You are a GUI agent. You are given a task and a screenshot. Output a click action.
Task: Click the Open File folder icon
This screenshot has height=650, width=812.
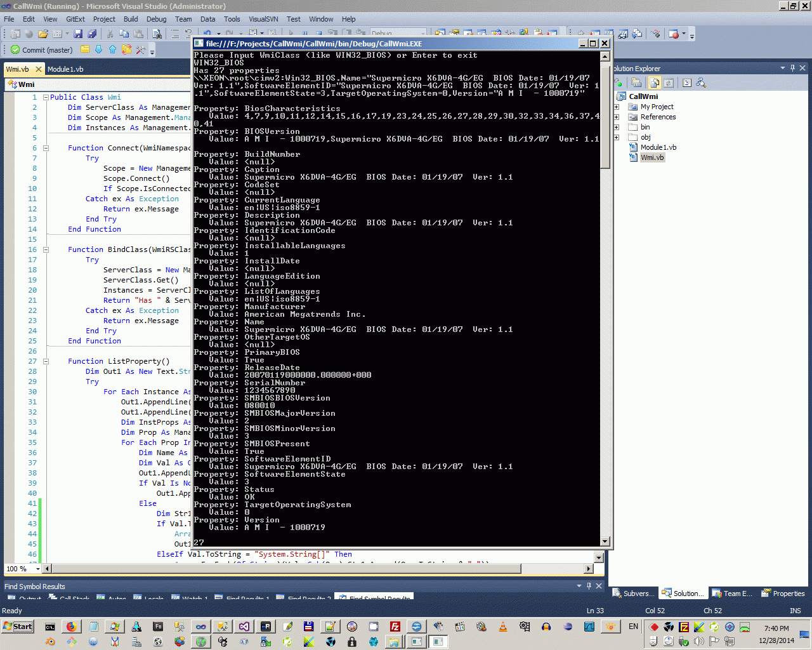click(43, 34)
